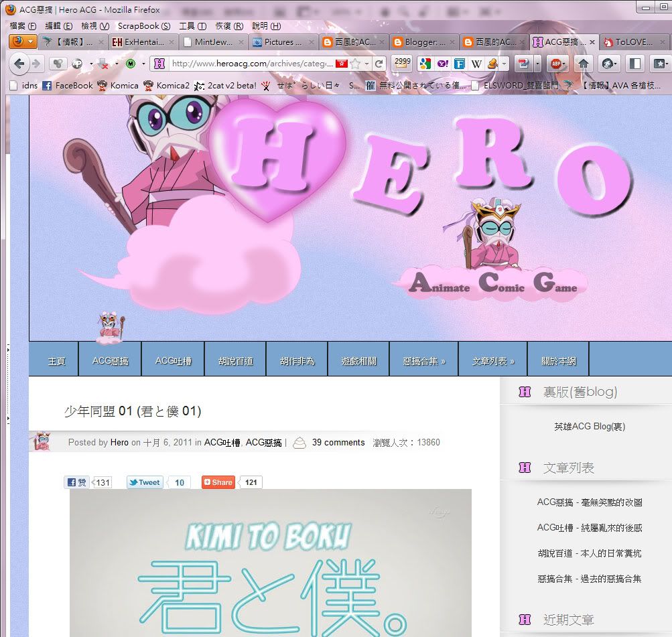Click the site identity H favicon in the address bar
The image size is (672, 637).
pyautogui.click(x=159, y=64)
